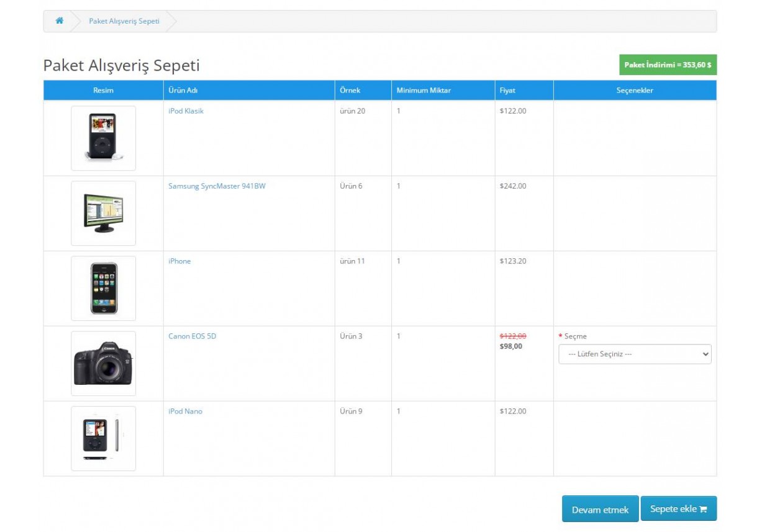The height and width of the screenshot is (532, 762).
Task: Open the Canon EOS 5D options dropdown
Action: (634, 354)
